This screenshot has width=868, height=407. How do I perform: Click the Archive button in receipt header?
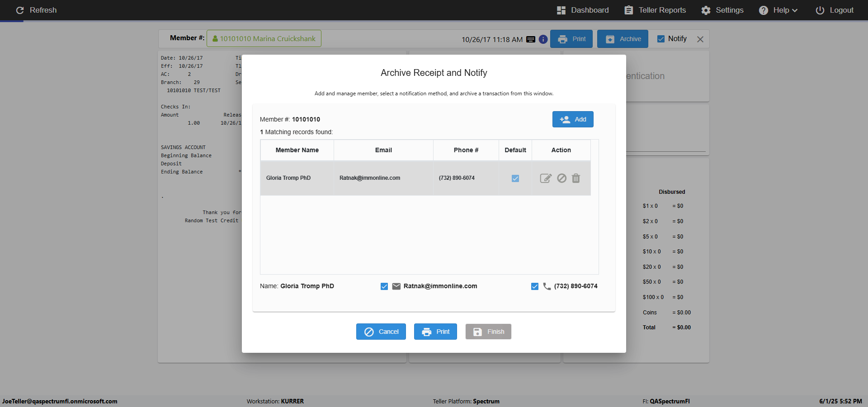point(623,39)
